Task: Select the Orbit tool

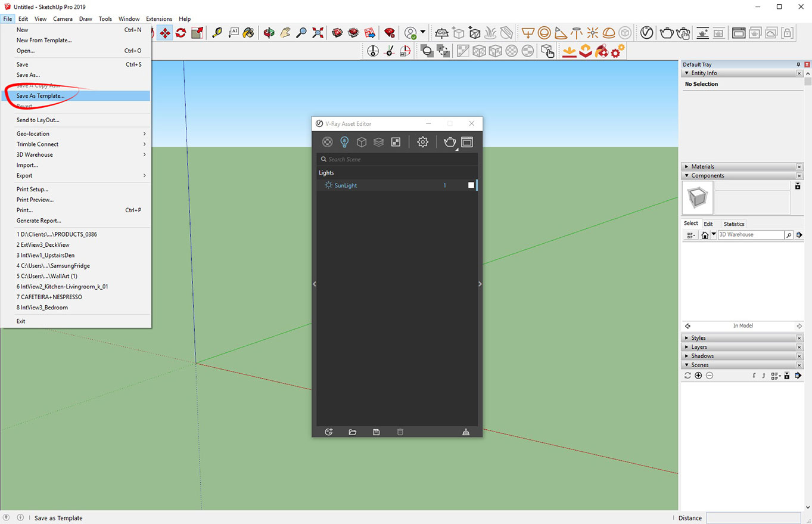Action: tap(269, 33)
